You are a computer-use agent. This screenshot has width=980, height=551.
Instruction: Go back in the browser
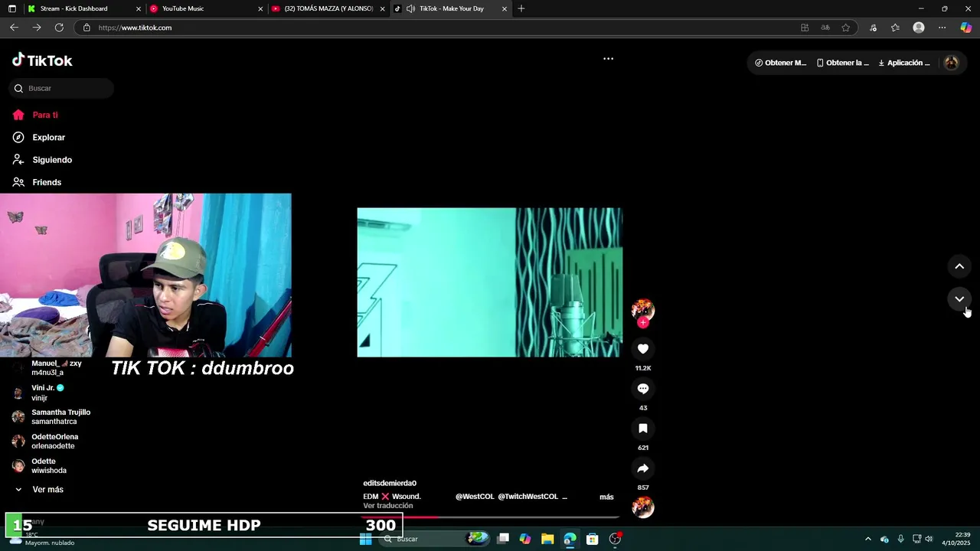click(14, 28)
